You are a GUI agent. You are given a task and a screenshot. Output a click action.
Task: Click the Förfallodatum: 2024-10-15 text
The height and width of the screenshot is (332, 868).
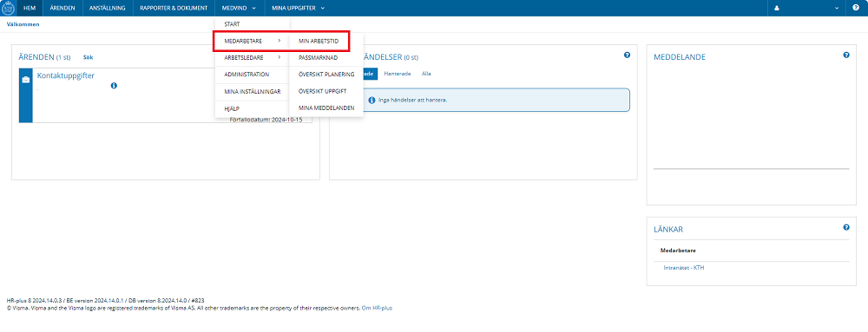click(x=266, y=120)
